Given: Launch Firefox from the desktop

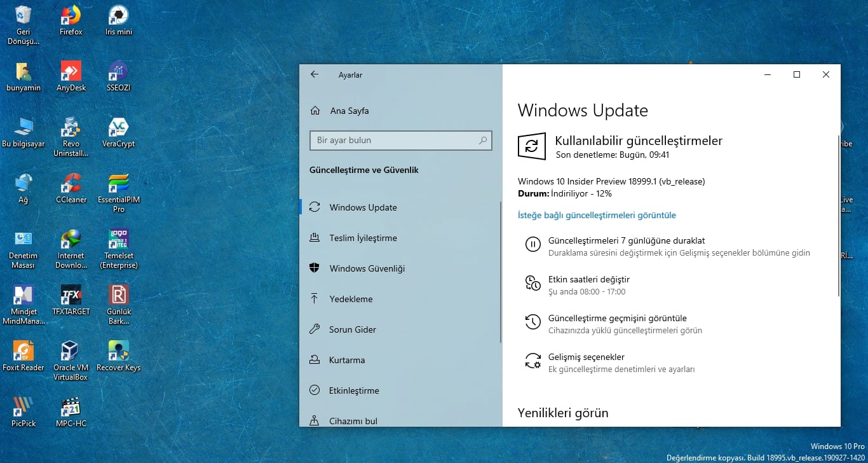Looking at the screenshot, I should click(71, 21).
